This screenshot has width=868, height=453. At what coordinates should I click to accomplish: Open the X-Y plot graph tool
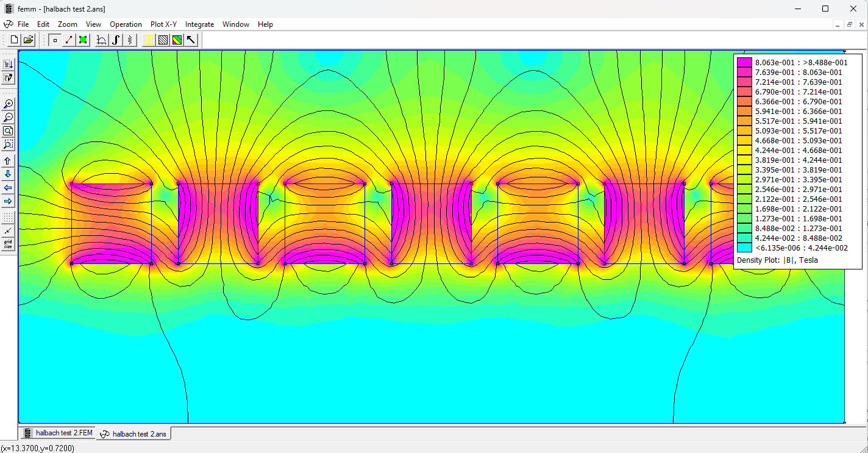[x=102, y=40]
